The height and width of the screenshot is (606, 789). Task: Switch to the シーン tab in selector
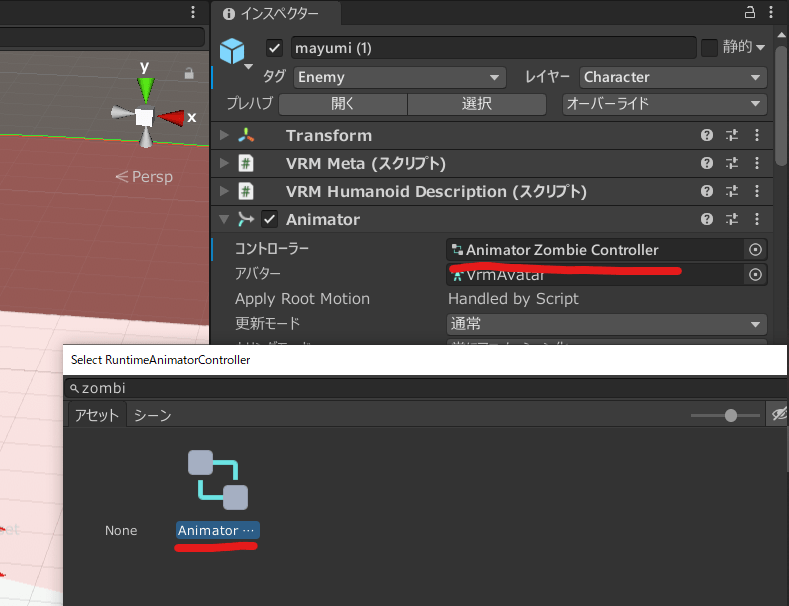click(152, 416)
